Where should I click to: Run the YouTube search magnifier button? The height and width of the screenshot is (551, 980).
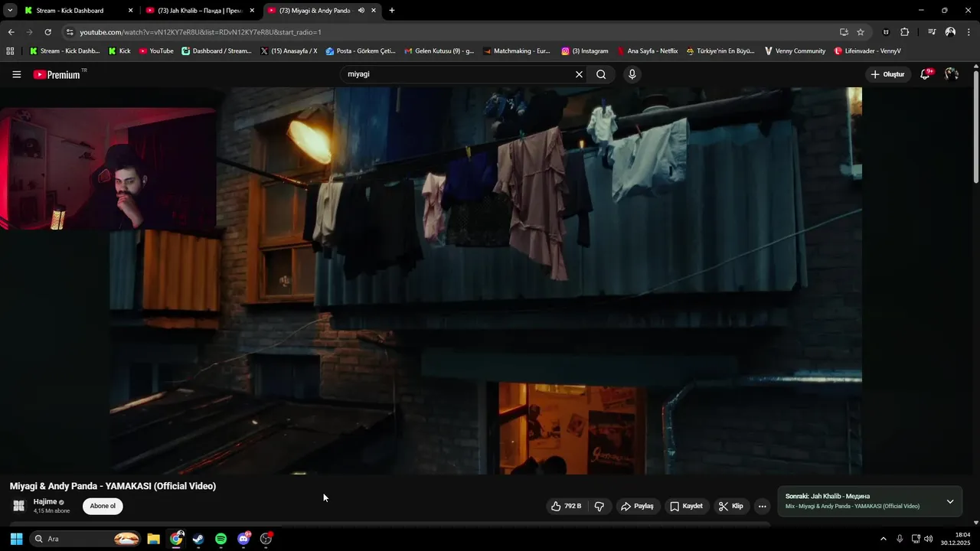pyautogui.click(x=601, y=74)
